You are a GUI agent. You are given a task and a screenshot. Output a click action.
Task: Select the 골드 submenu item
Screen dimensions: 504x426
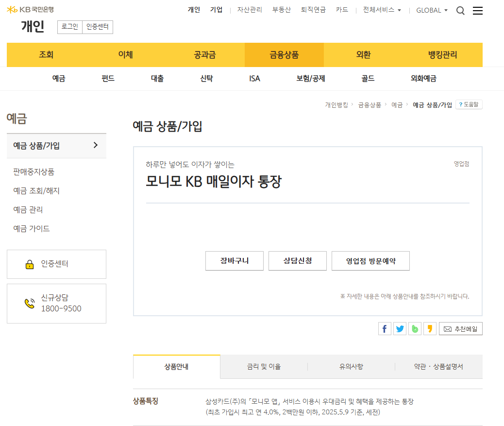368,79
